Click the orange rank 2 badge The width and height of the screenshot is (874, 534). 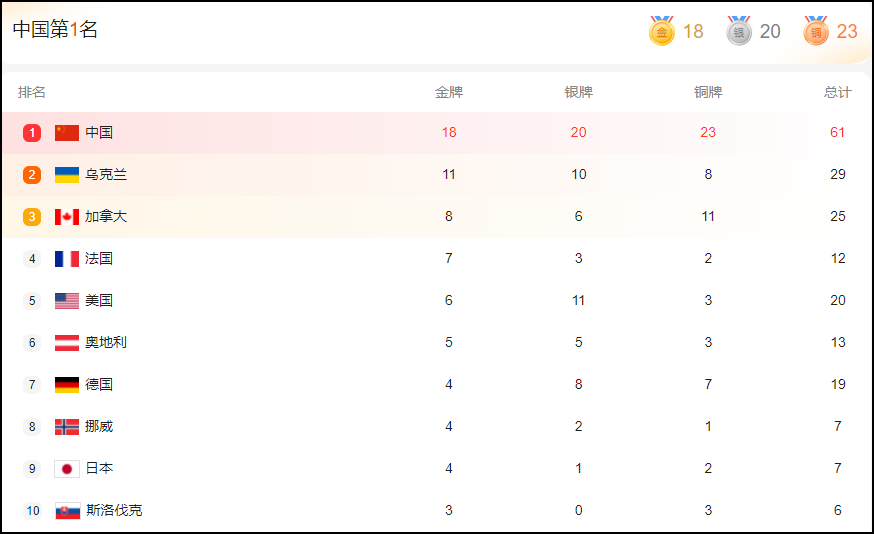[32, 174]
